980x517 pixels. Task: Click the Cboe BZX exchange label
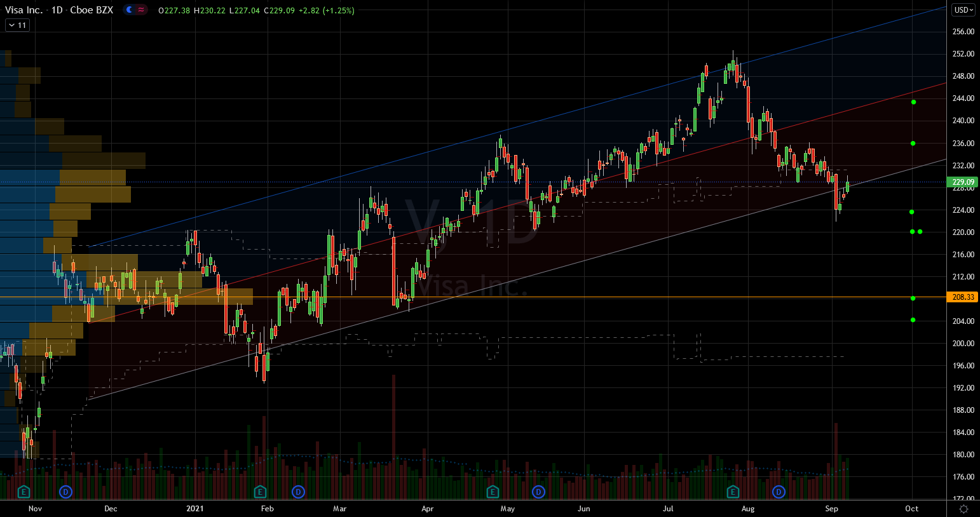92,10
